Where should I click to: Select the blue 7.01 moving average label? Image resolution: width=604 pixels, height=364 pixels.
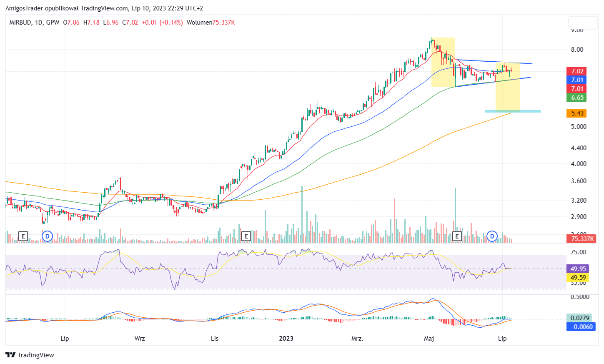pos(577,80)
